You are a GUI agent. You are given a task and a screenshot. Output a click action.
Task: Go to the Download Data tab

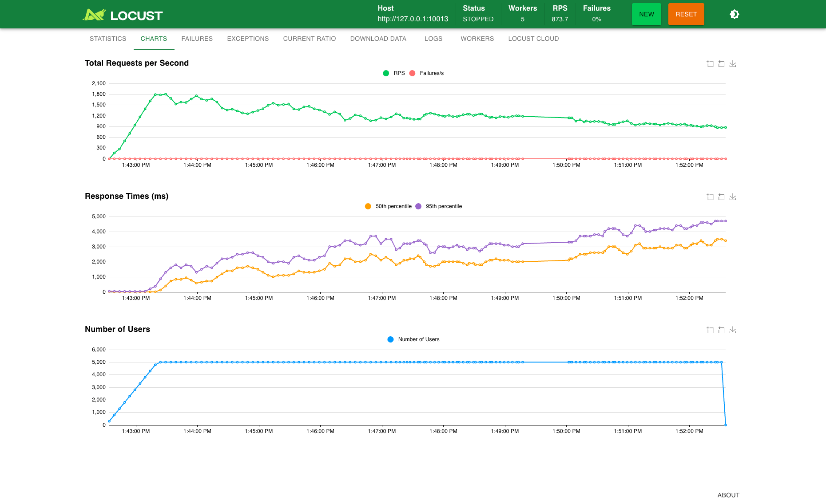(378, 39)
